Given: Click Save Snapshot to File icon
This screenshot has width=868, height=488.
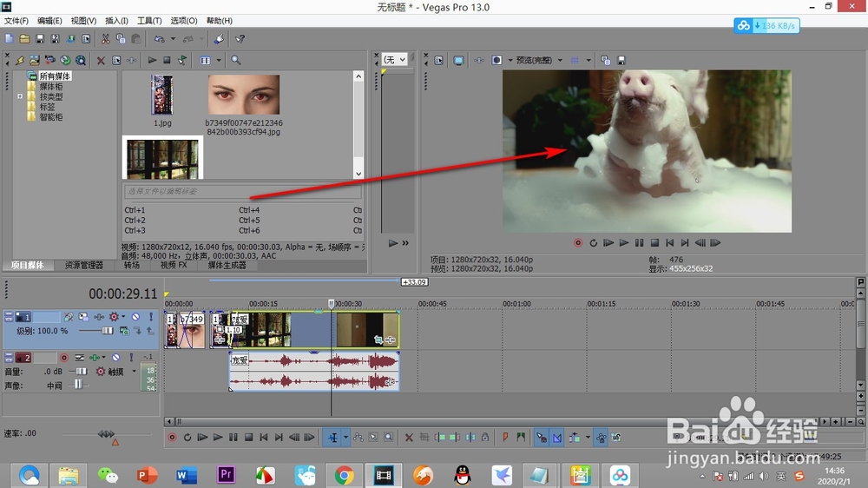Looking at the screenshot, I should point(621,60).
